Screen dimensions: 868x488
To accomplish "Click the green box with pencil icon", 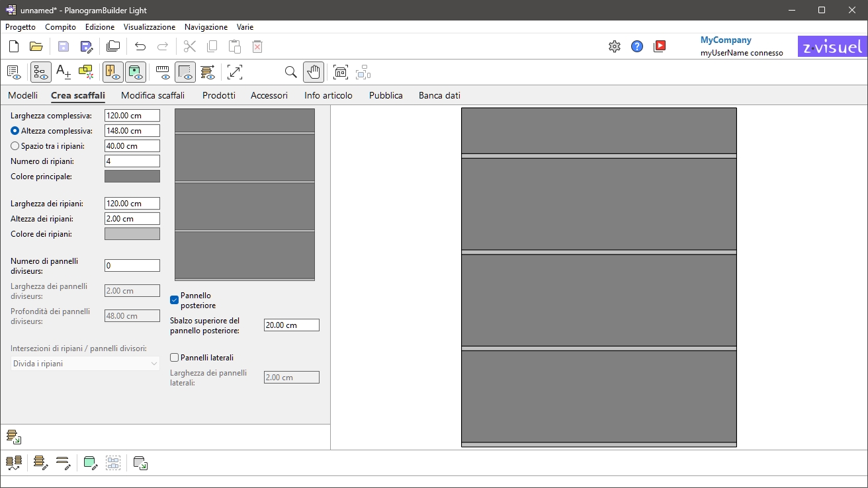I will 91,463.
